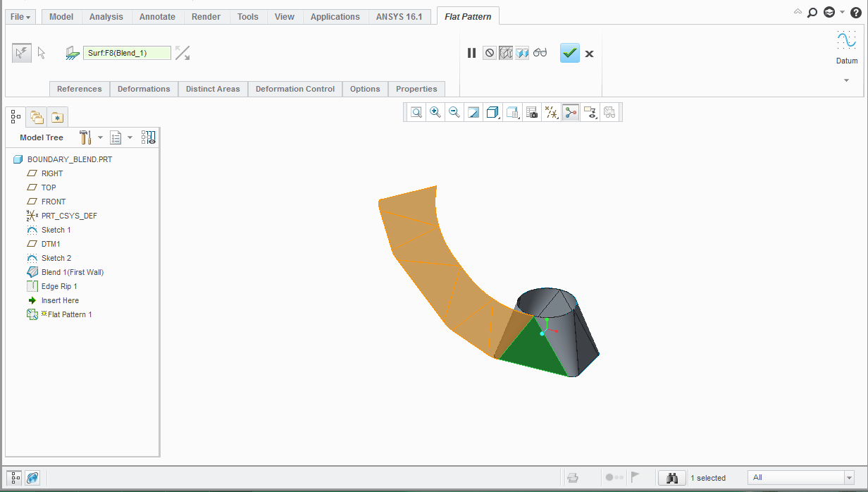Click the Datum curve icon

pyautogui.click(x=846, y=41)
